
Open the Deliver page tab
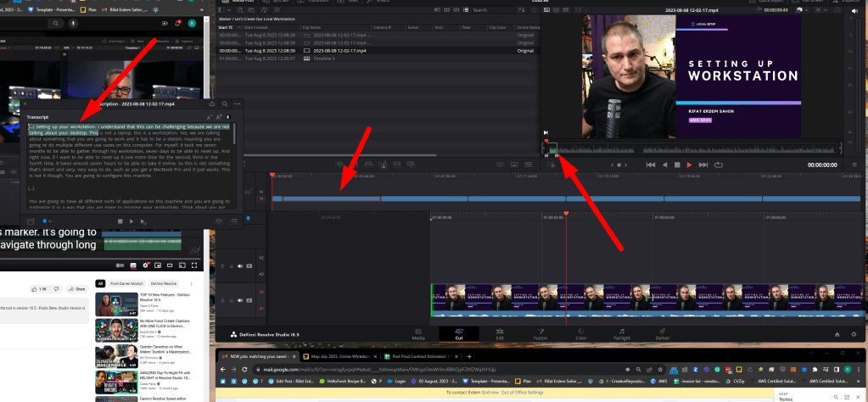click(663, 334)
